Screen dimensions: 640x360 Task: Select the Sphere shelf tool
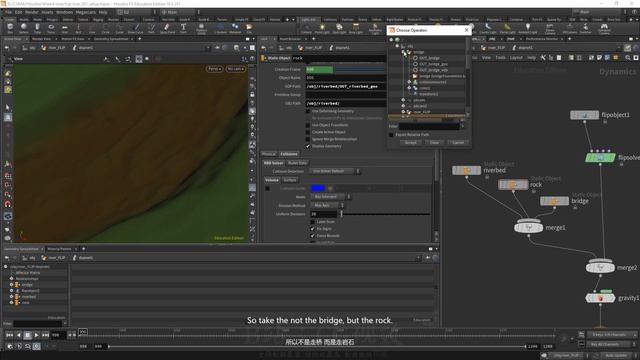[24, 28]
